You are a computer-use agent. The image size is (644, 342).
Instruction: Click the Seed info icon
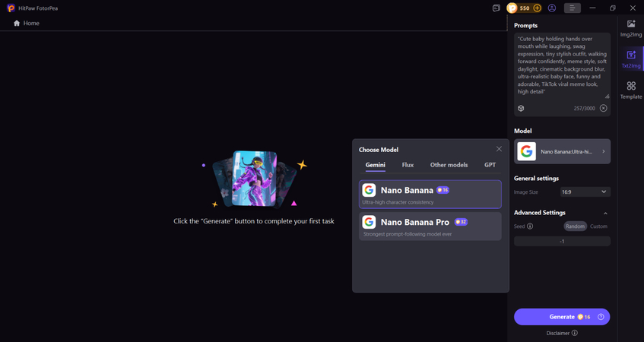click(530, 226)
